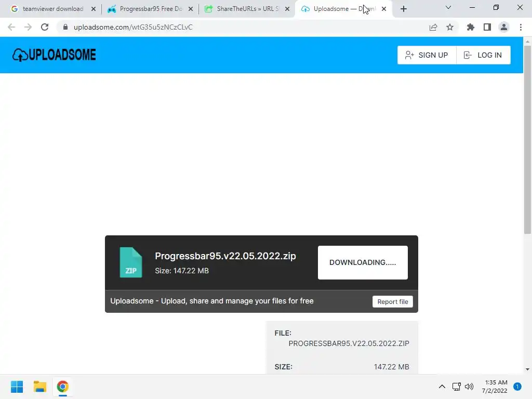Open the Chrome three-dot menu
532x399 pixels.
(521, 27)
